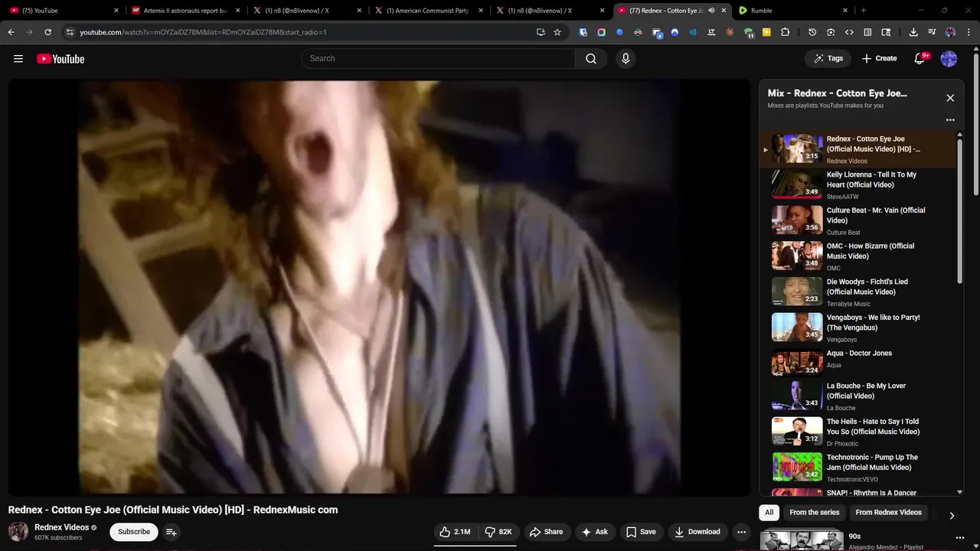Open the Rednex Videos channel name link
The width and height of the screenshot is (980, 551).
tap(61, 527)
